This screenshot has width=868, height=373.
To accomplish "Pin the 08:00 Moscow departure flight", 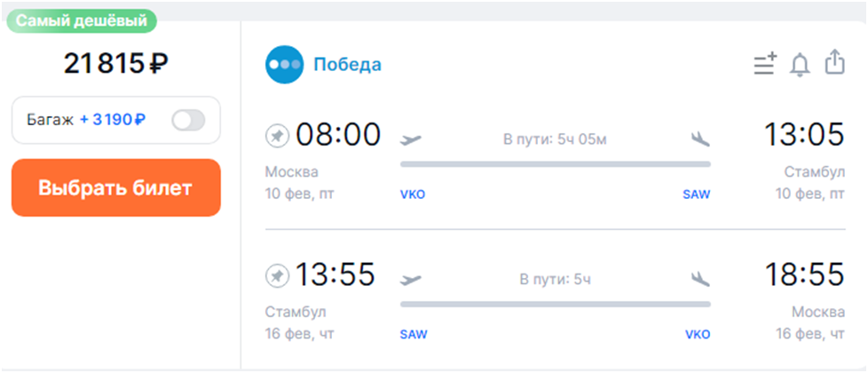I will pos(278,136).
